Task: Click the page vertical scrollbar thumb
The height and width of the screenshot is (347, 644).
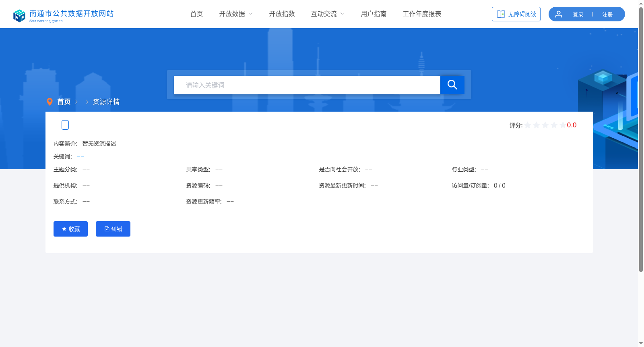Action: pos(641,139)
